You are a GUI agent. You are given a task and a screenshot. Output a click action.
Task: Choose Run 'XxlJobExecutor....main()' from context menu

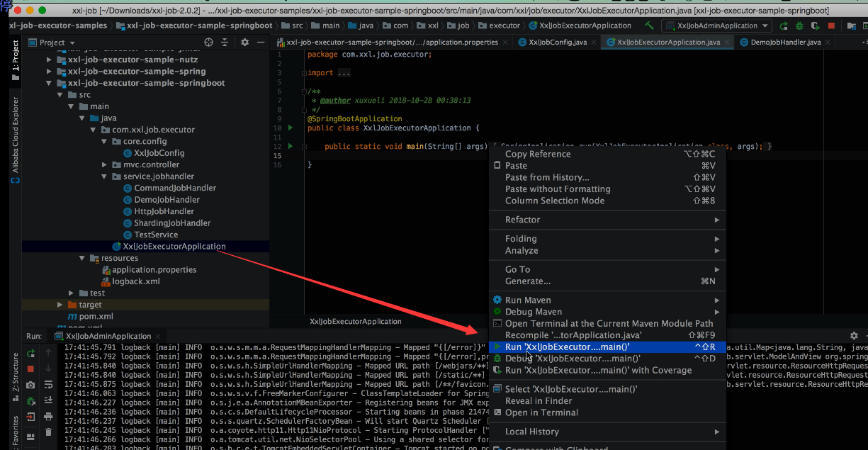(x=607, y=347)
